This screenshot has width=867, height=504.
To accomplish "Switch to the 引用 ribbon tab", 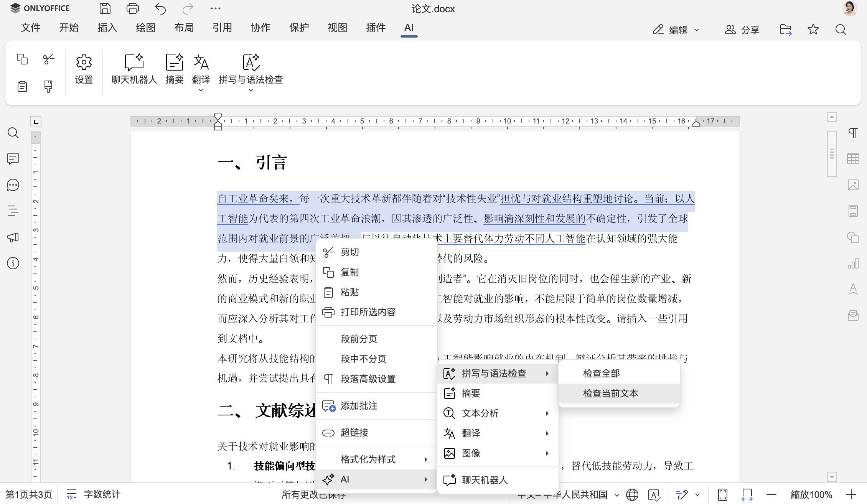I will point(223,28).
